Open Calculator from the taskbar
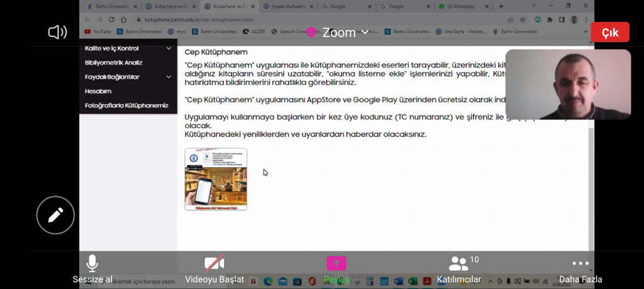Image resolution: width=644 pixels, height=289 pixels. 370,281
